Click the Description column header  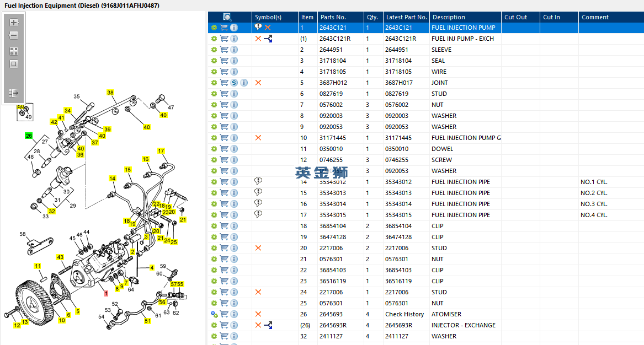tap(449, 17)
